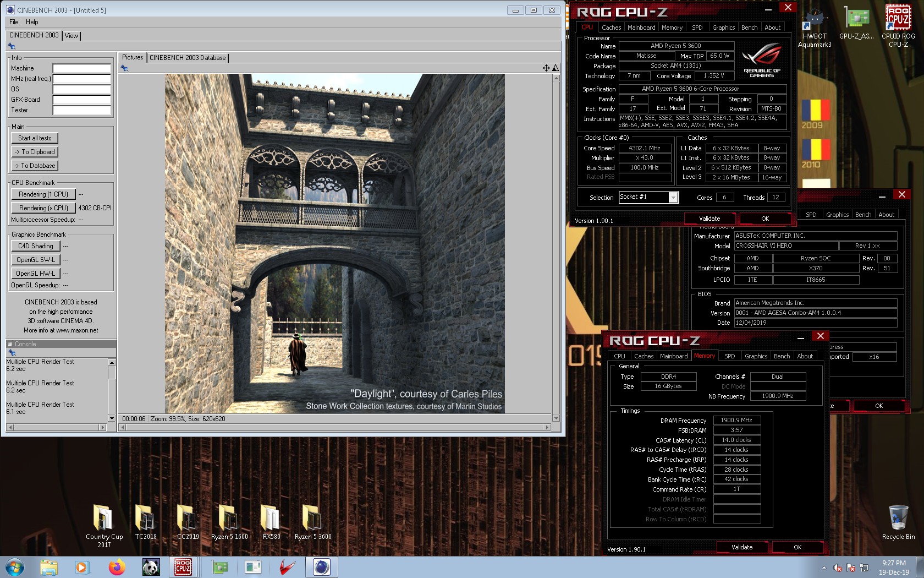Switch to the View tab in CINEBENCH
Screen dimensions: 924x578
[x=71, y=36]
